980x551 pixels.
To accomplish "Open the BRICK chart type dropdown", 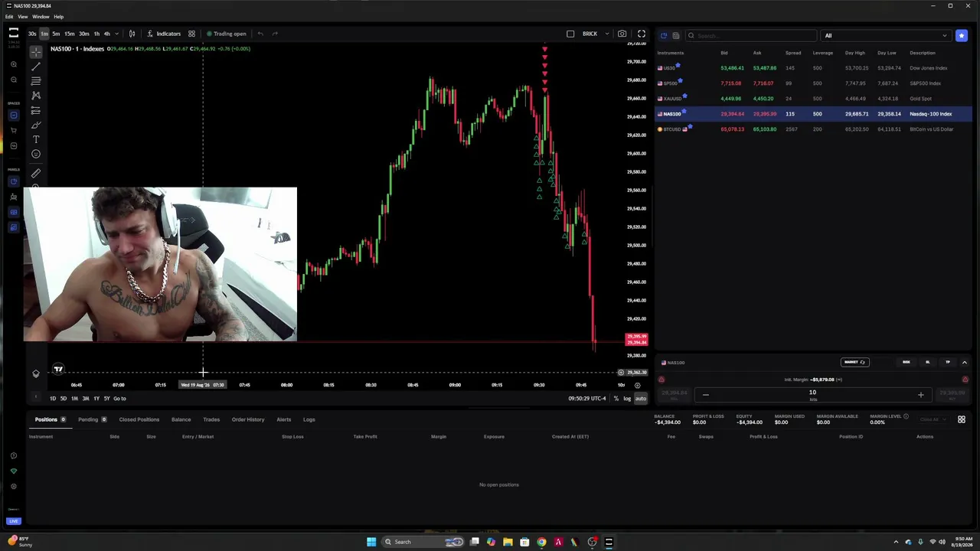I will (596, 34).
